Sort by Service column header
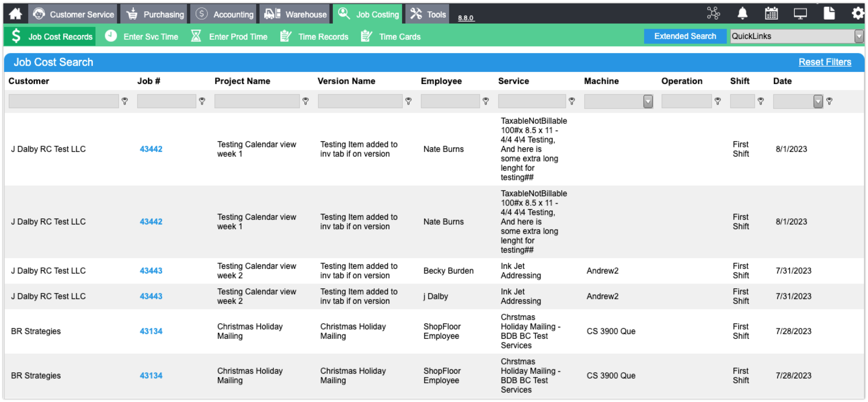 (514, 81)
